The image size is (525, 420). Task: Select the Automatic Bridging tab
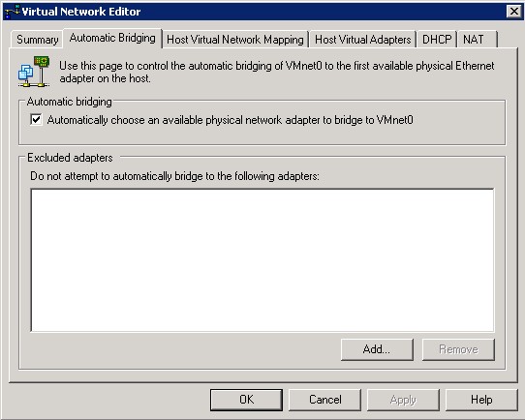[112, 38]
